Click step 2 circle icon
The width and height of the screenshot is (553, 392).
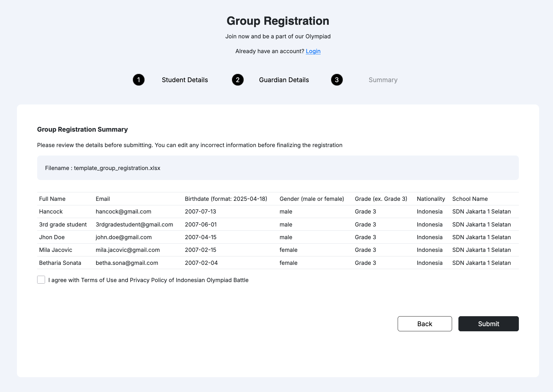(238, 80)
